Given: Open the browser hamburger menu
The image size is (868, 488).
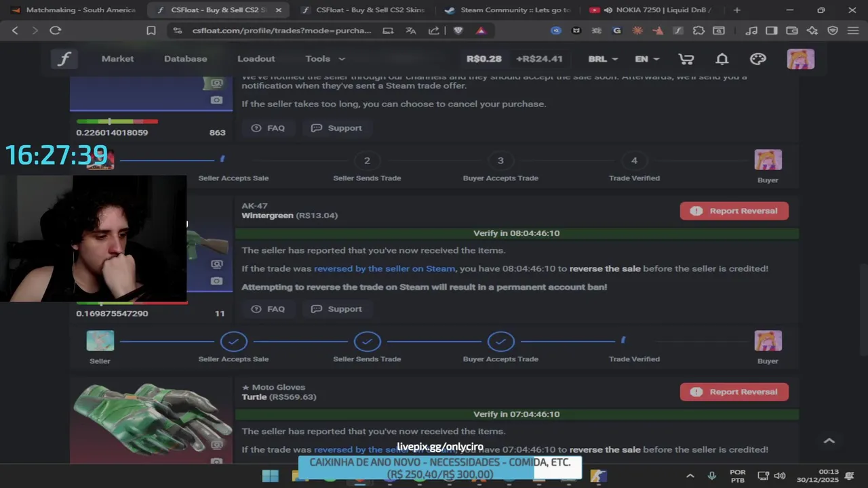Looking at the screenshot, I should click(852, 30).
